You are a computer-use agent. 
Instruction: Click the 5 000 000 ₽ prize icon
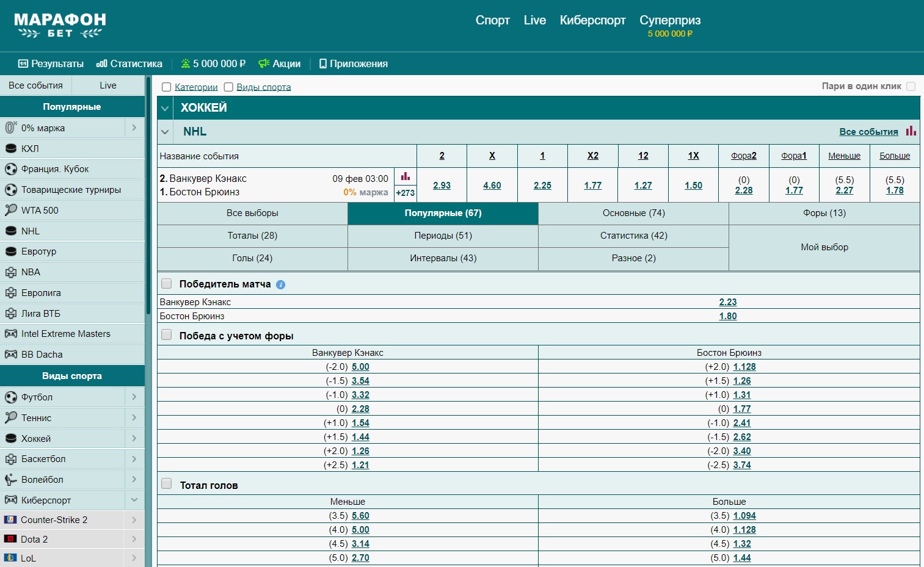click(x=186, y=63)
